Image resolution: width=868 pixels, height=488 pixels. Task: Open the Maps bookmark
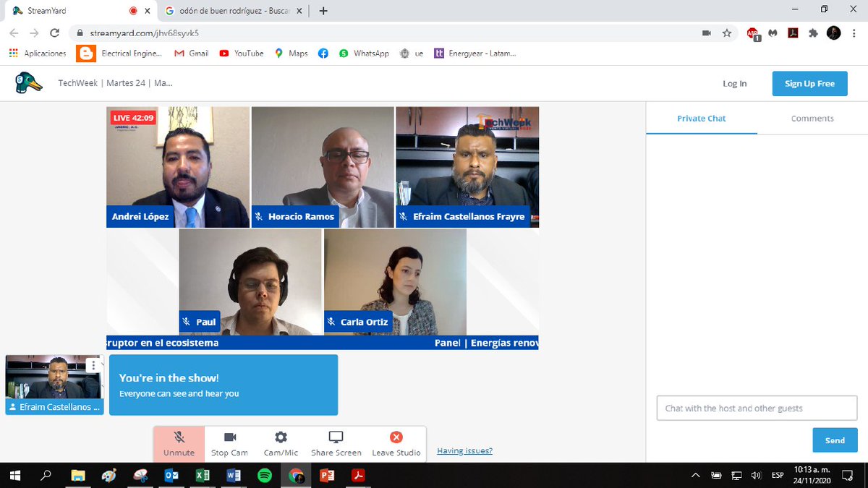[291, 53]
